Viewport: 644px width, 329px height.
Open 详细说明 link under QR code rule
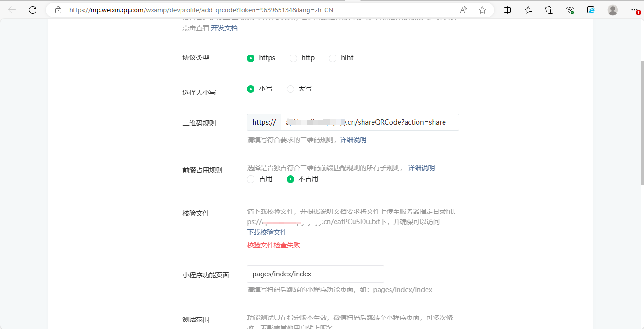[353, 140]
